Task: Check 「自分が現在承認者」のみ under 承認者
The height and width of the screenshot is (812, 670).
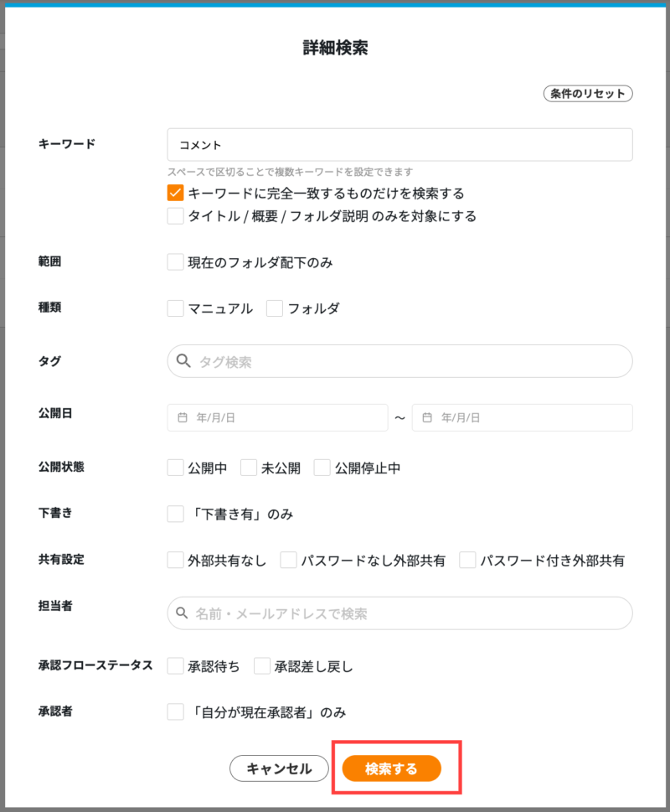Action: (x=174, y=712)
